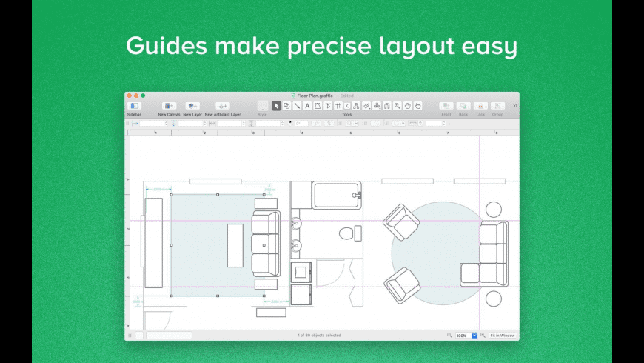Click the upper armchair on the round rug
The image size is (644, 363).
[x=401, y=222]
